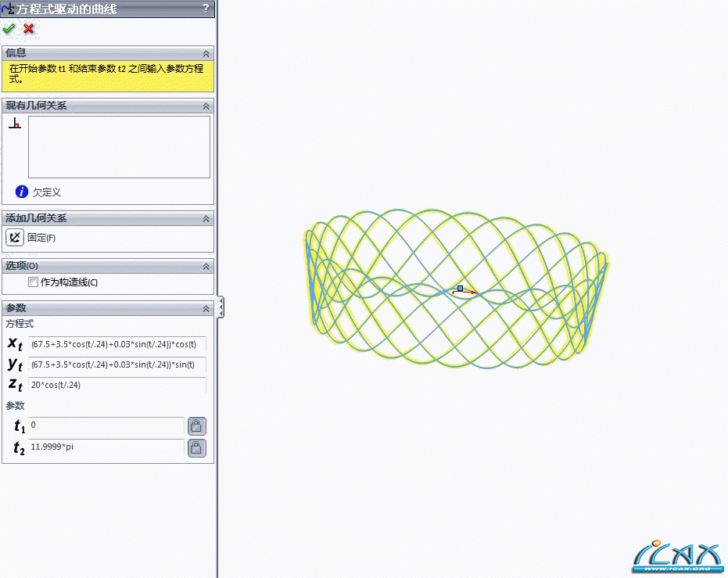Confirm the curve with green checkmark
The height and width of the screenshot is (578, 728).
coord(9,29)
